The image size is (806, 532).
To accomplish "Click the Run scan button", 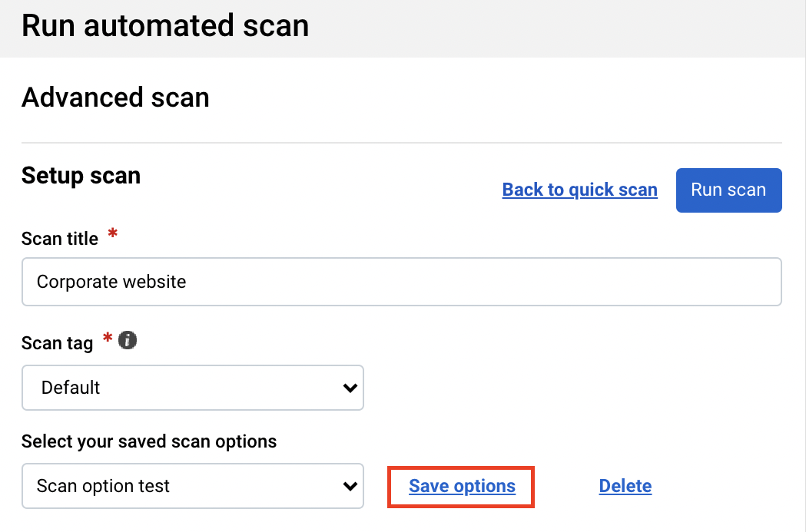I will 728,190.
